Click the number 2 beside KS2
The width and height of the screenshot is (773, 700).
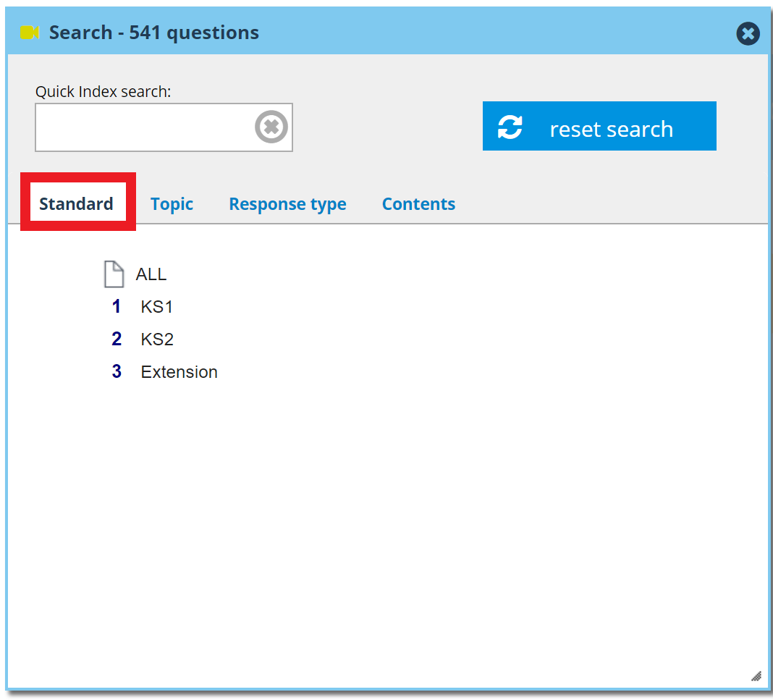tap(117, 340)
